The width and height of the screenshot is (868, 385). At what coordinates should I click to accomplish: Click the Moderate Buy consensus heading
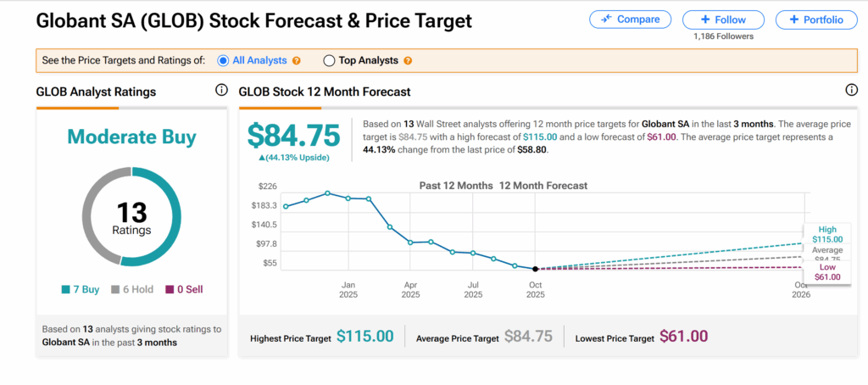point(131,137)
